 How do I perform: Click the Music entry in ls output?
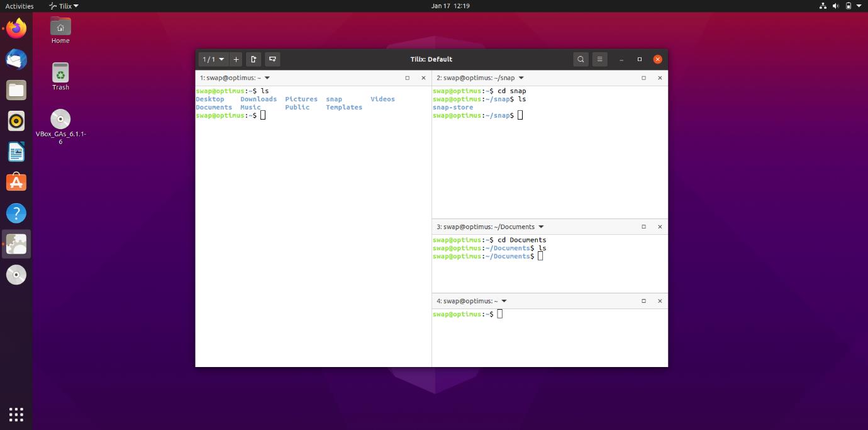tap(250, 107)
